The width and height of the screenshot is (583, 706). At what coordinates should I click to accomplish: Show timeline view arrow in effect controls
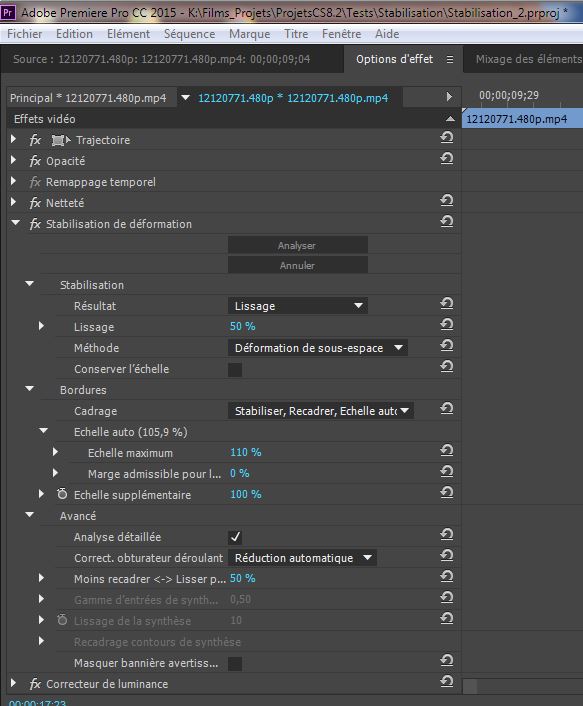pos(449,97)
